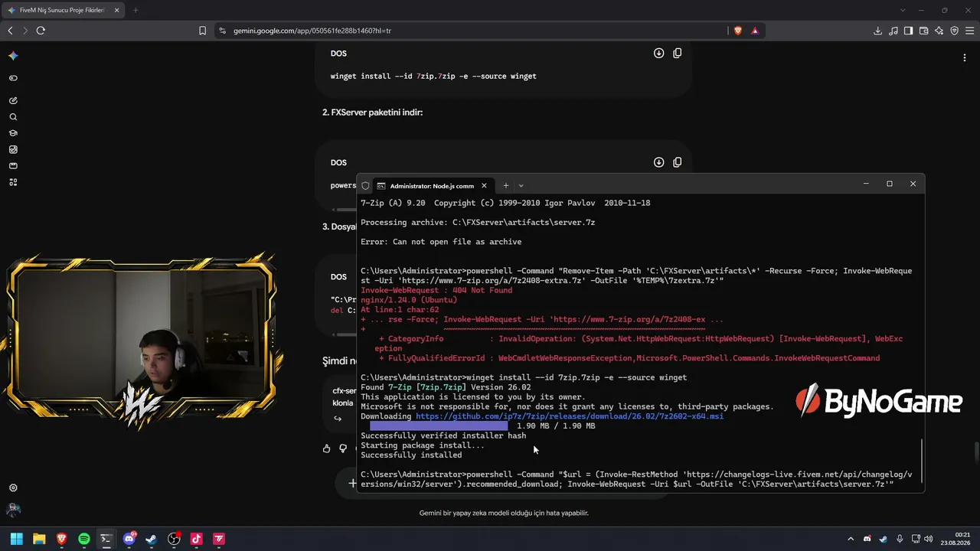Viewport: 980px width, 551px height.
Task: Click the microphone icon in system tray
Action: pyautogui.click(x=900, y=539)
